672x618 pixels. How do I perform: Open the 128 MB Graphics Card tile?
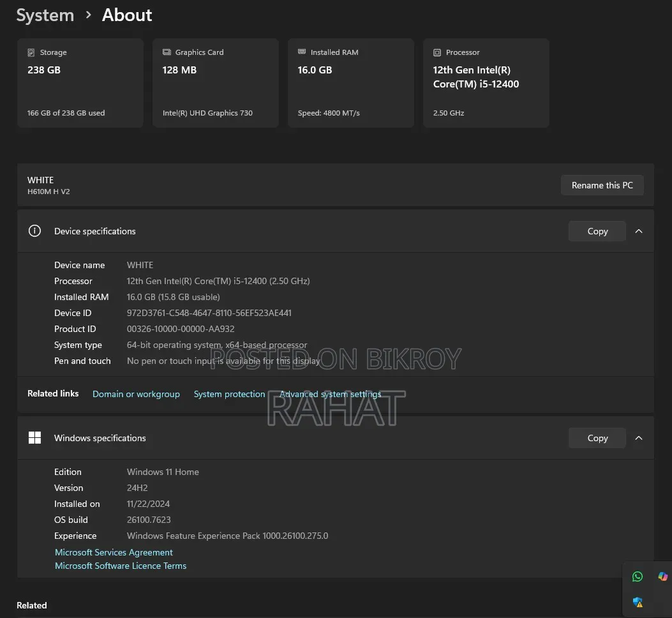point(216,83)
